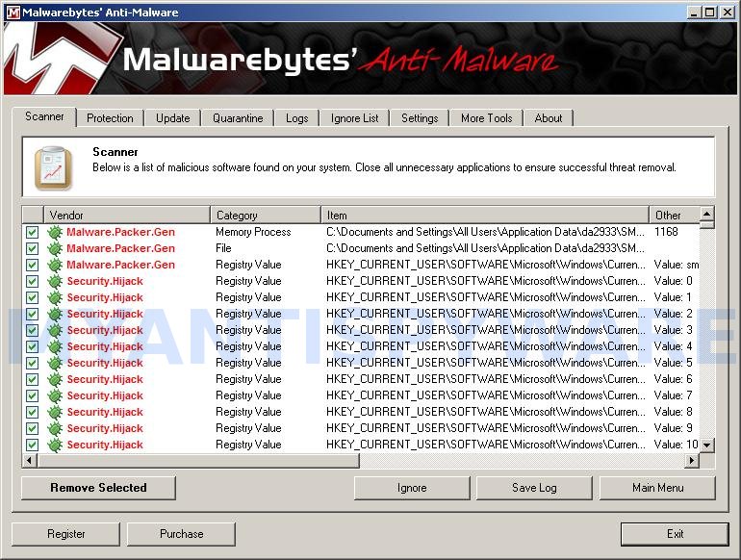Uncheck the Security.Hijack Value: 10 checkbox
Screen dimensions: 741x560
point(32,445)
